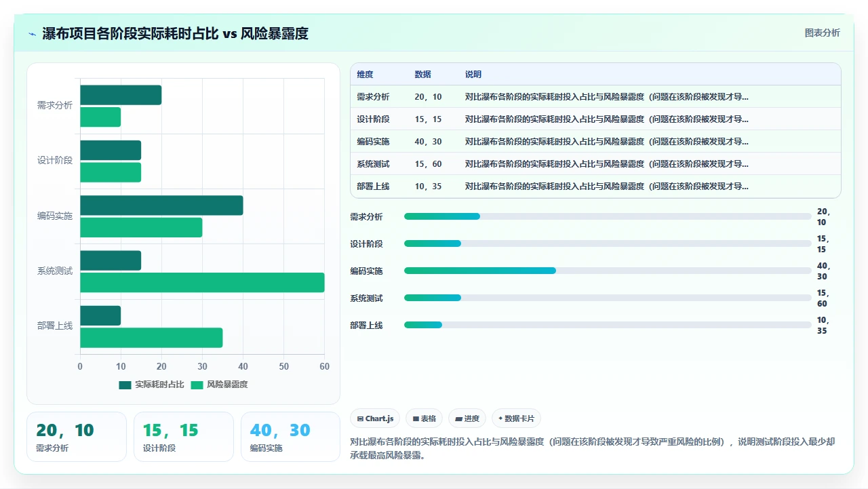This screenshot has height=489, width=868.
Task: Click the table value 20, 10
Action: tap(428, 97)
